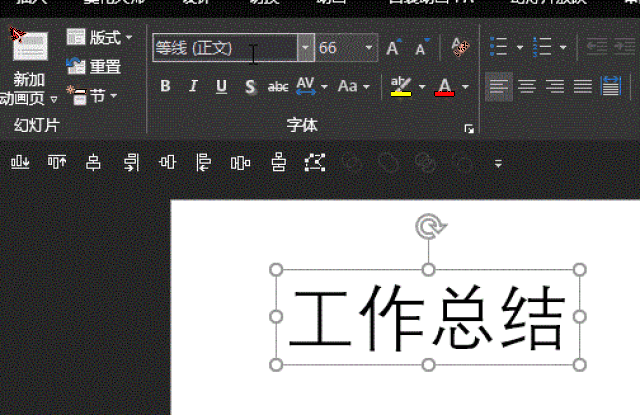Align text left

498,87
